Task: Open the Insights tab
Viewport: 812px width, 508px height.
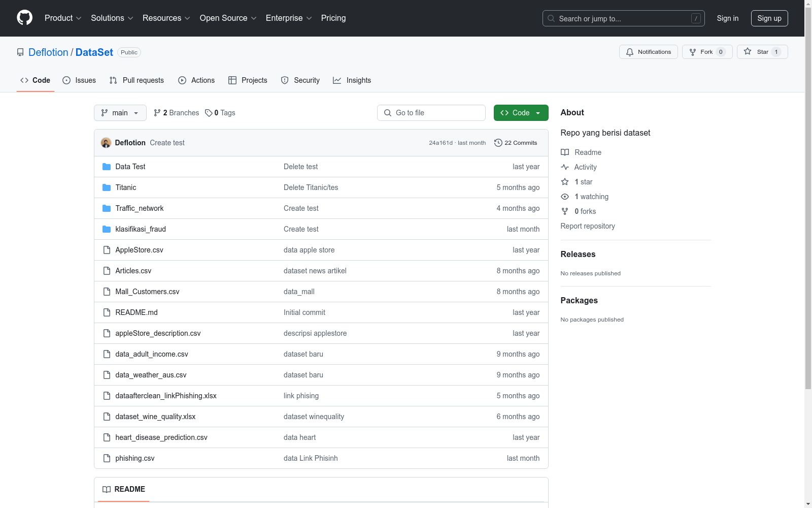Action: [x=352, y=80]
